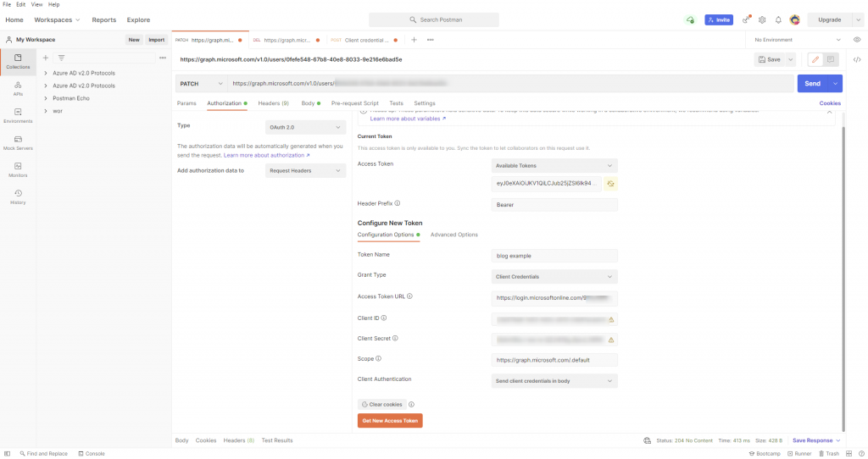Open the environment quick look eye icon

tap(857, 40)
